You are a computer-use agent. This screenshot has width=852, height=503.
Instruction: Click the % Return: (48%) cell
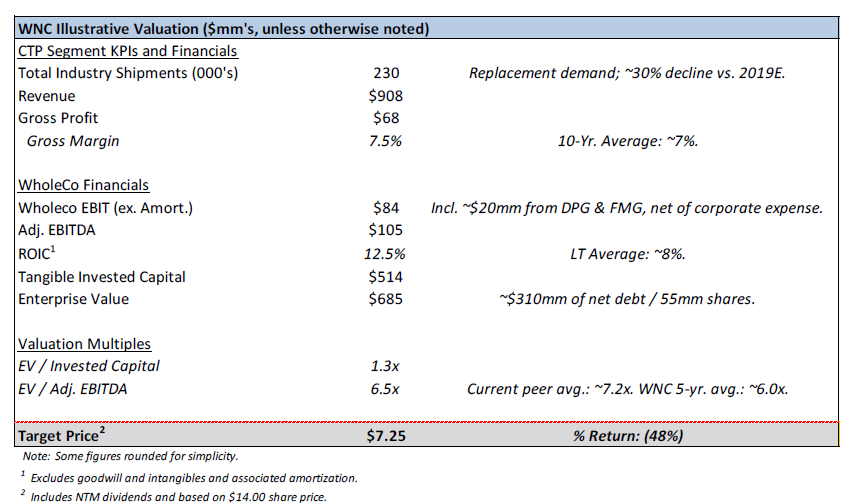628,436
